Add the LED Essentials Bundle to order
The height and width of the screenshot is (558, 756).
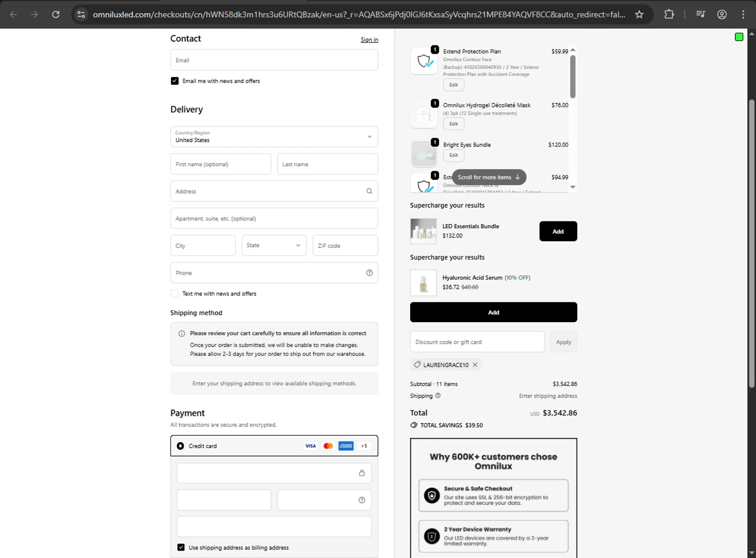(x=558, y=231)
